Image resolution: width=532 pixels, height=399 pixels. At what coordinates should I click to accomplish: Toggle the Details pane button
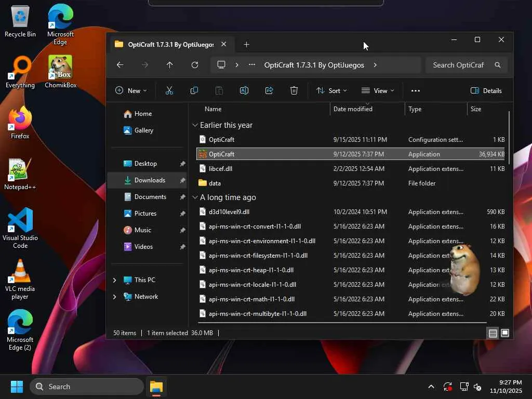[486, 90]
